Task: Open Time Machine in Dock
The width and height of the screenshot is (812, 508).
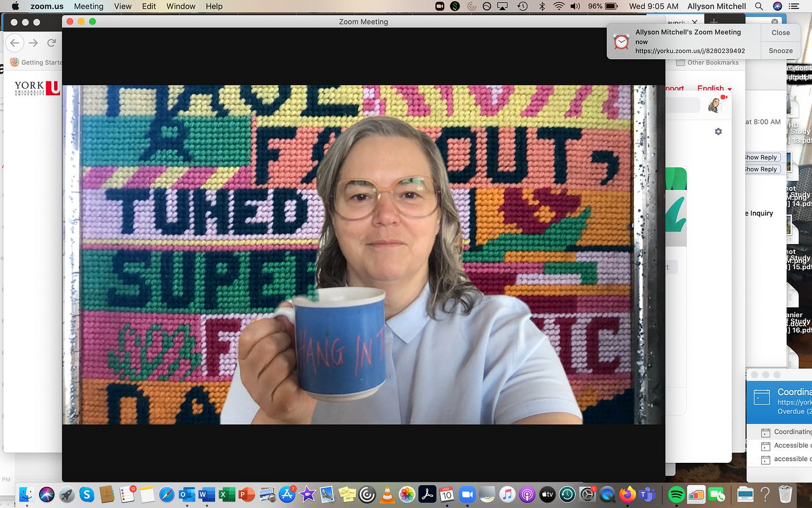Action: pos(567,494)
